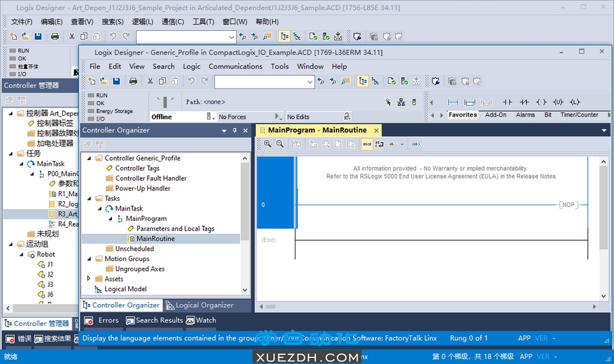The width and height of the screenshot is (614, 364).
Task: Insert Output Latch (L) instruction
Action: 575,102
